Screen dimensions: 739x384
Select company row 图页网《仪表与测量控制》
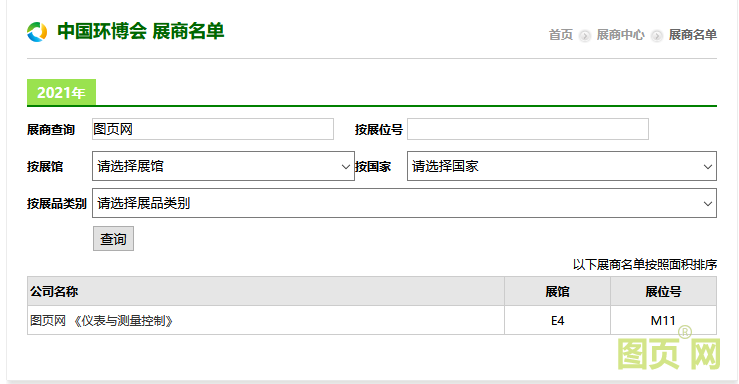[x=266, y=320]
